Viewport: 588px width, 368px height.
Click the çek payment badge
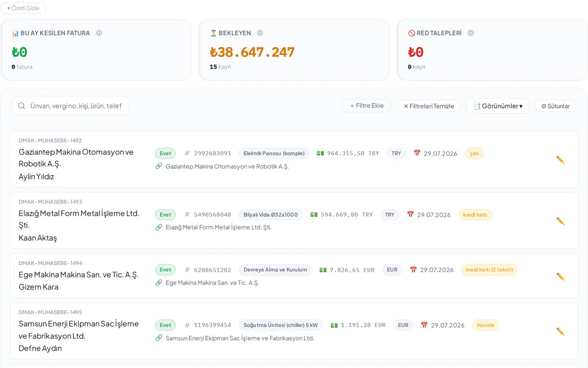pos(474,153)
